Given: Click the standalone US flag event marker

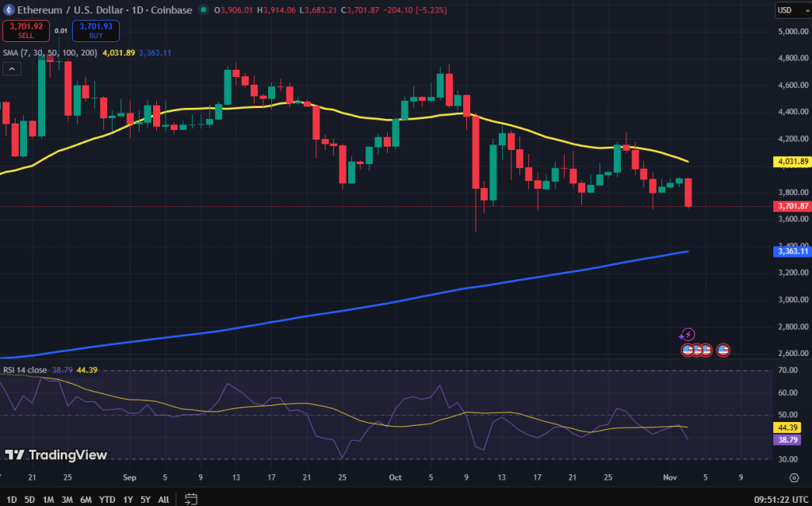Looking at the screenshot, I should click(722, 350).
